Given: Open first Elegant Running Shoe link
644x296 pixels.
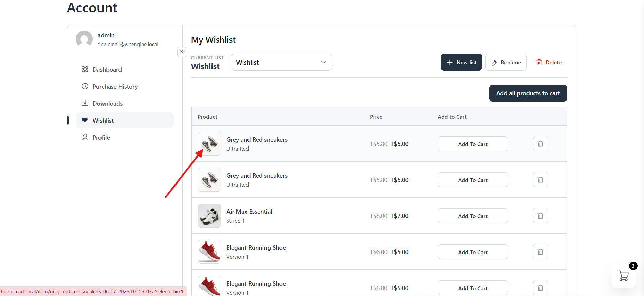Looking at the screenshot, I should pyautogui.click(x=256, y=248).
